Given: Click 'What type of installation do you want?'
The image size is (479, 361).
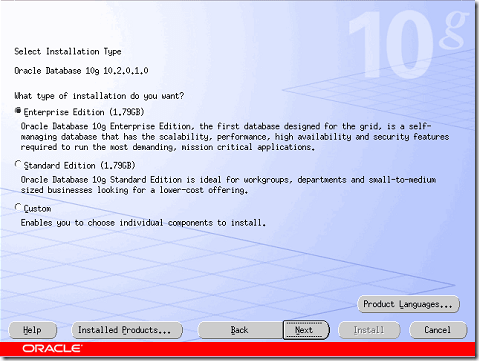Looking at the screenshot, I should point(99,96).
